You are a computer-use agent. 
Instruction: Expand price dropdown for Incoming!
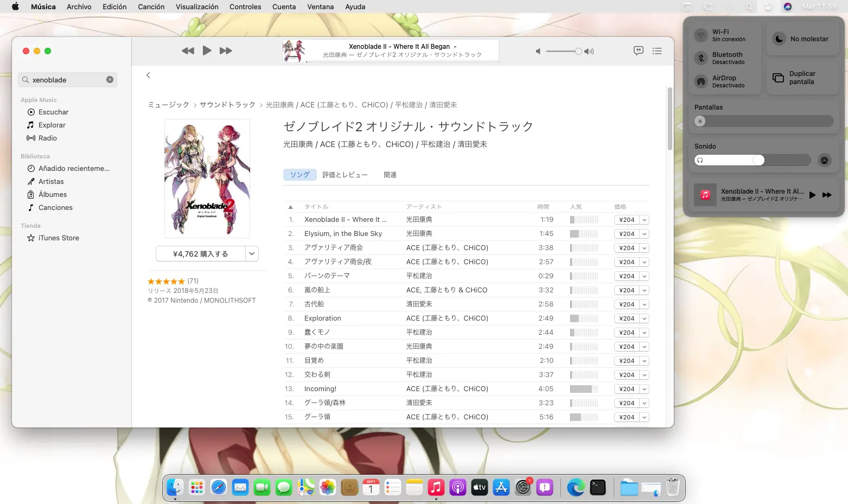click(644, 389)
